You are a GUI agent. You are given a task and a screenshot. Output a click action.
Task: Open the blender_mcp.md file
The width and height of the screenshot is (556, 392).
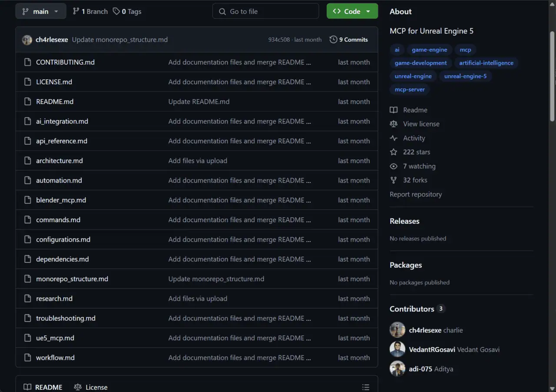point(61,200)
